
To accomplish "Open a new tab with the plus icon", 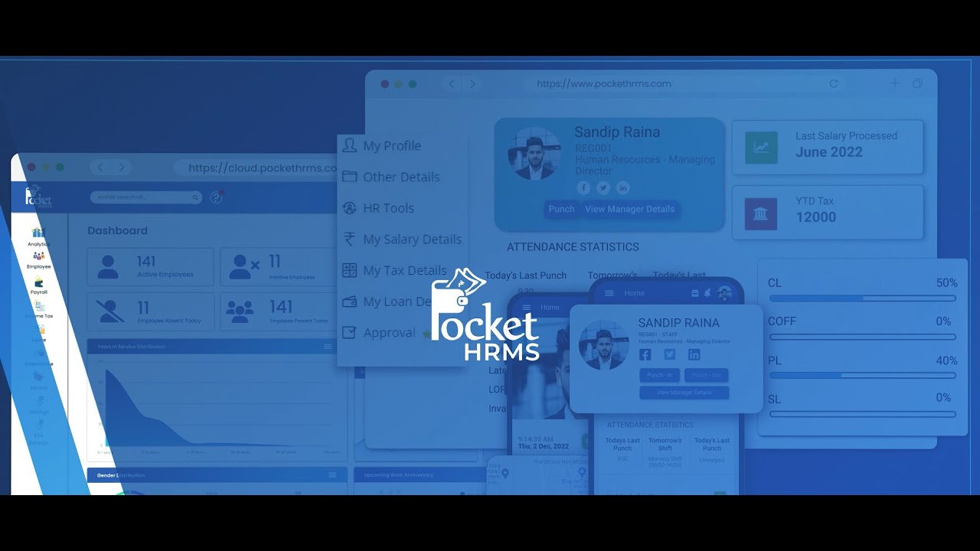I will tap(893, 83).
